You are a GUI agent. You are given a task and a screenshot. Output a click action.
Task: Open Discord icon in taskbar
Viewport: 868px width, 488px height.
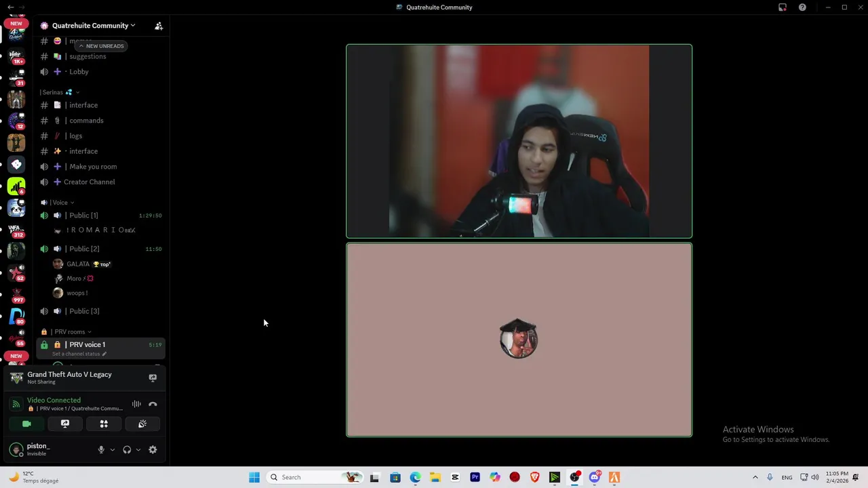point(595,477)
